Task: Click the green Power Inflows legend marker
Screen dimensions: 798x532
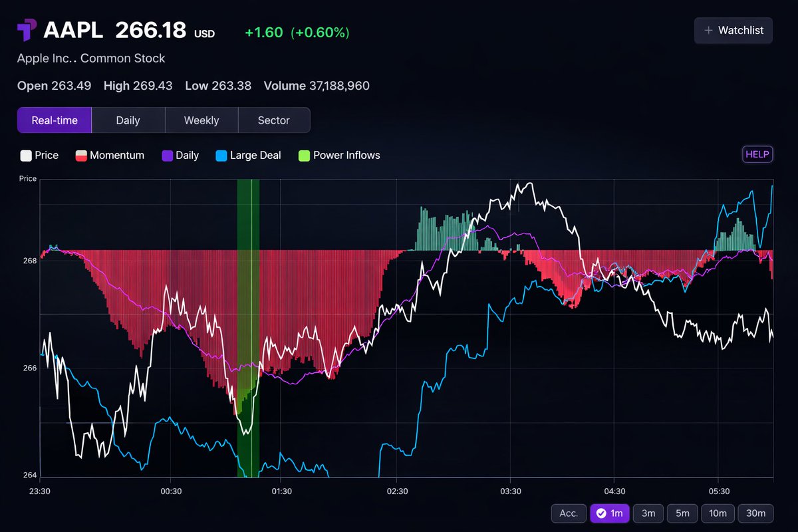Action: (x=303, y=155)
